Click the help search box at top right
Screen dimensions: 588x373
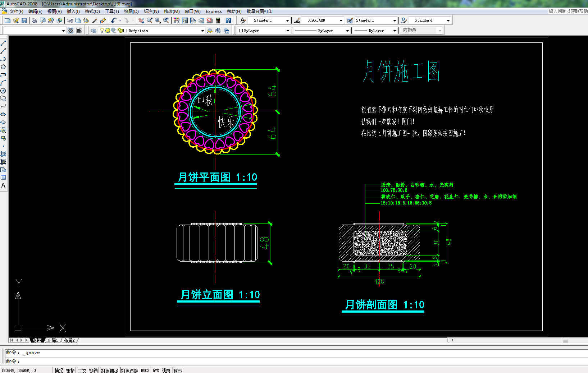click(568, 11)
